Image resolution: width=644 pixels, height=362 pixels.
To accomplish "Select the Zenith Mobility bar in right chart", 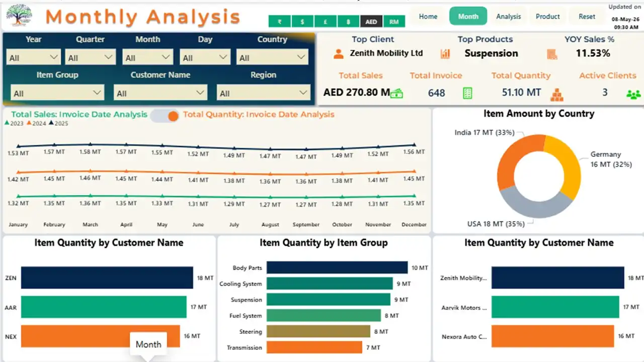I will [558, 278].
